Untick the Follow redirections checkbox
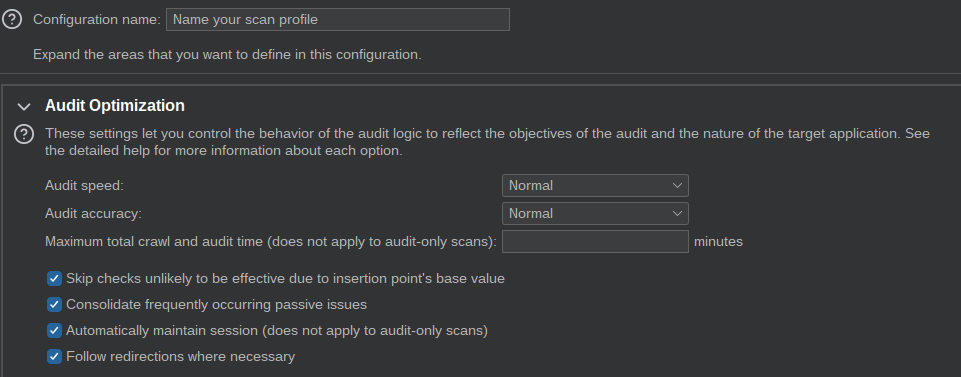The height and width of the screenshot is (377, 961). pyautogui.click(x=55, y=356)
